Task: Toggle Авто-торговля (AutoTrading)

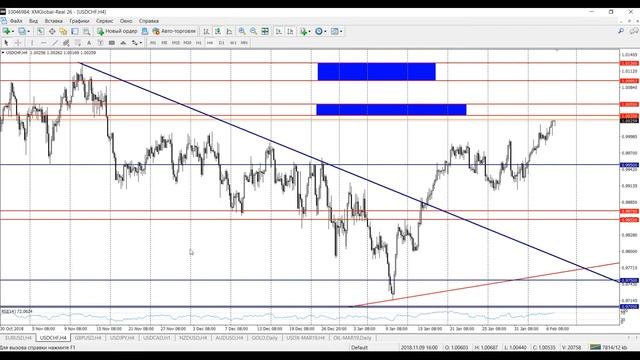Action: pos(174,31)
